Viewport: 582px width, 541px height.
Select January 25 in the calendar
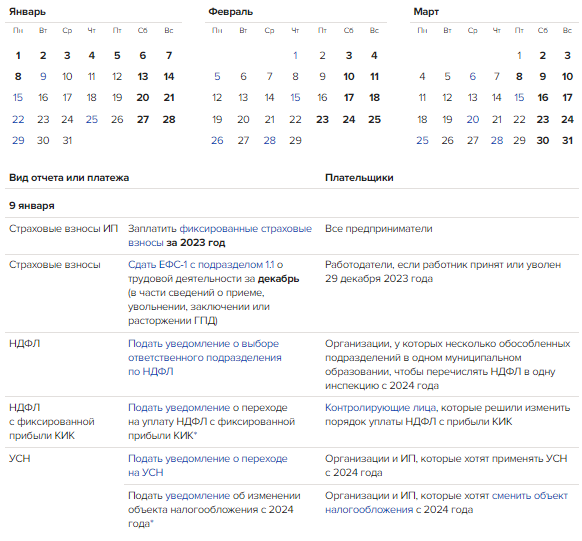(x=92, y=119)
